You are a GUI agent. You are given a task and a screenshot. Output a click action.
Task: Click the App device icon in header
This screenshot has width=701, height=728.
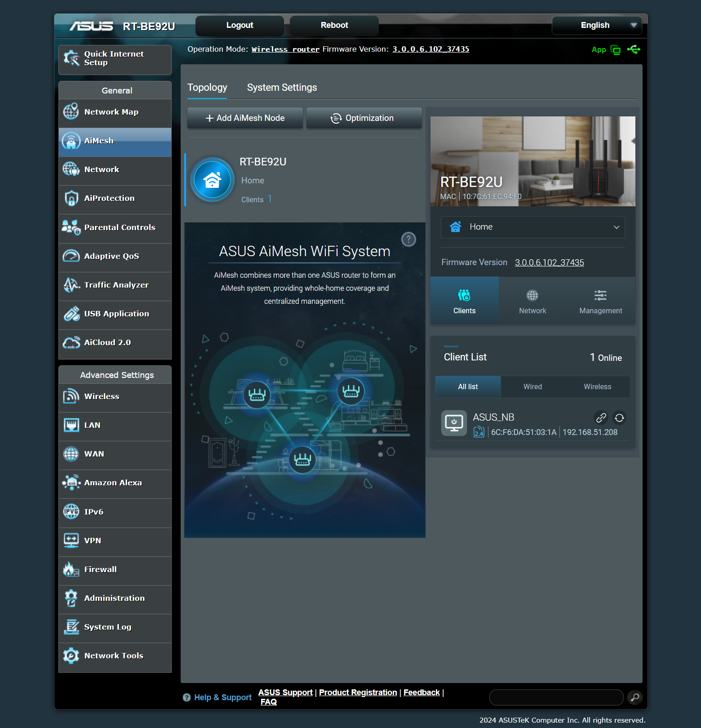point(615,50)
